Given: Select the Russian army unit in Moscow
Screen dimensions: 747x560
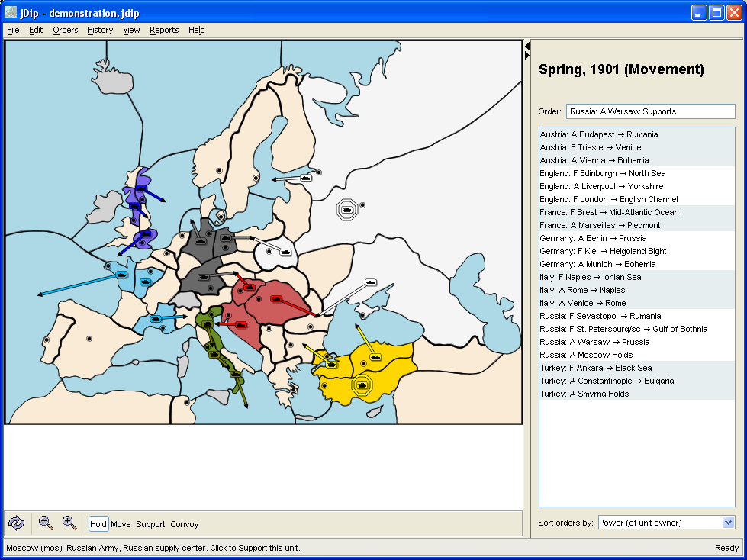Looking at the screenshot, I should tap(347, 209).
